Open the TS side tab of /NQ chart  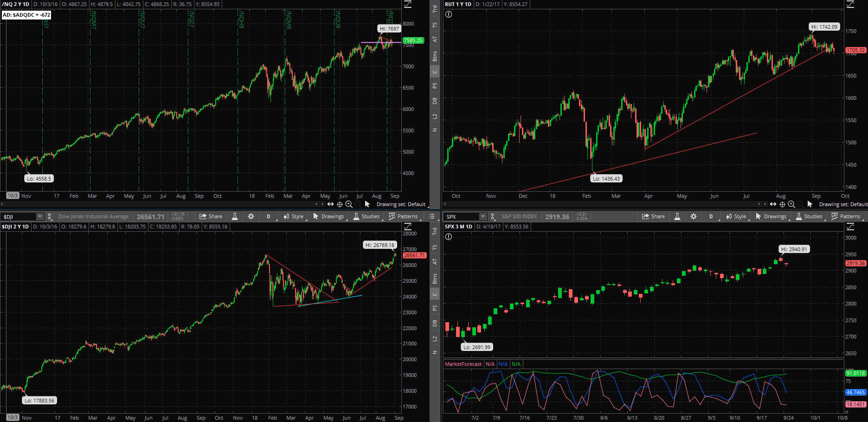click(x=435, y=25)
